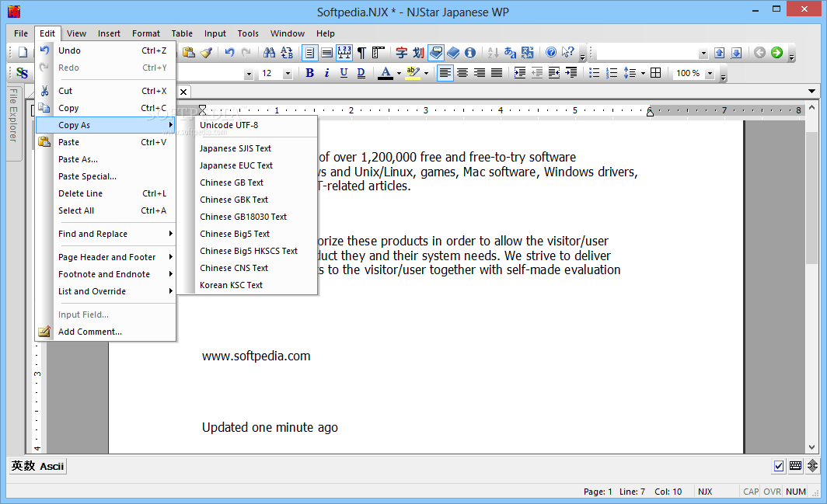Toggle left alignment button

point(445,73)
